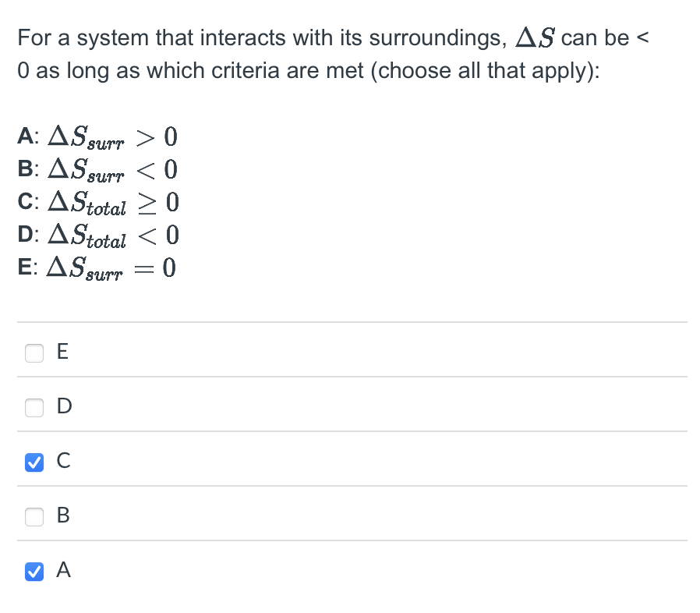The image size is (700, 613).
Task: Click the checked blue checkbox next to C
Action: 34,462
